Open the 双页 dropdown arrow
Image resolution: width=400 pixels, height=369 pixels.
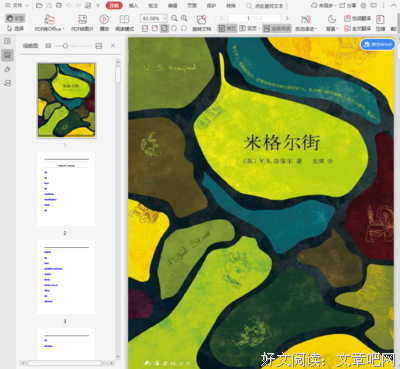click(x=259, y=29)
